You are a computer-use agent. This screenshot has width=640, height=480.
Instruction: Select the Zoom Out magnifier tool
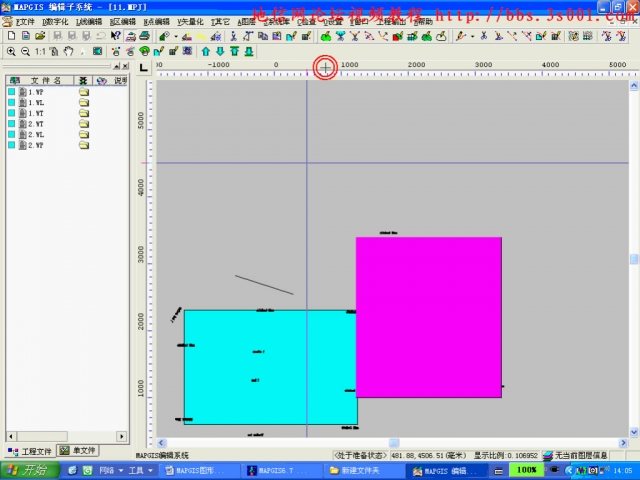(24, 51)
